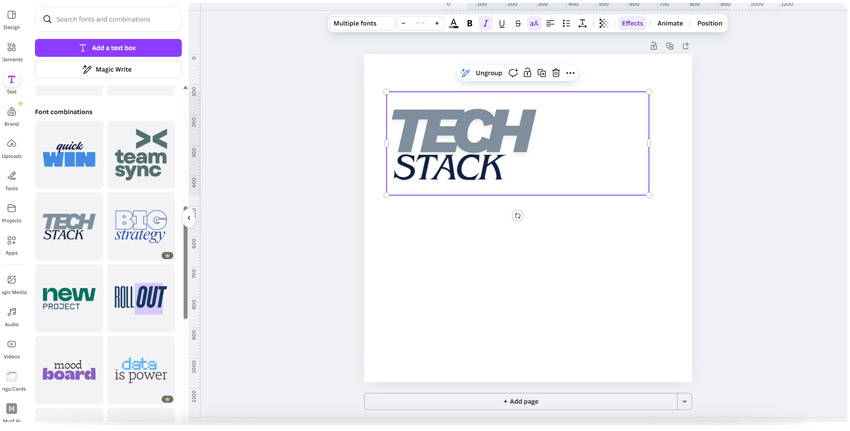Lock the selected text group
This screenshot has width=850, height=431.
[x=527, y=73]
